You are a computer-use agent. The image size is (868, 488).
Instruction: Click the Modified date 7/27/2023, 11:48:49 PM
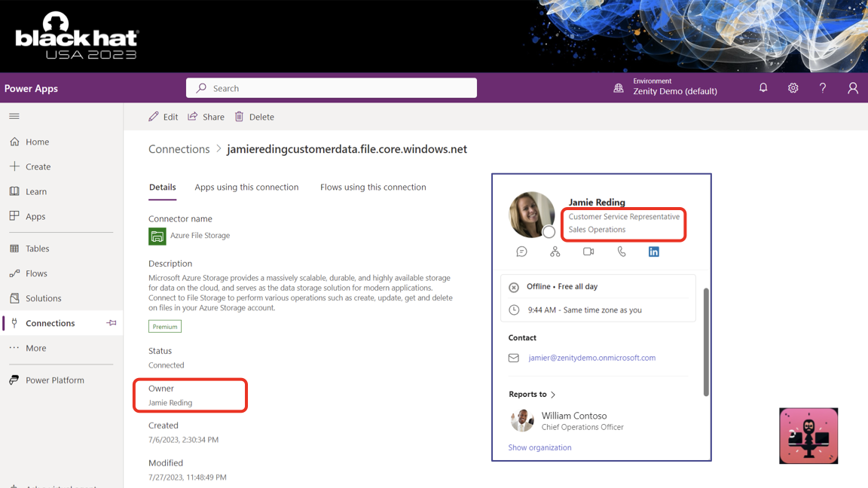[187, 477]
